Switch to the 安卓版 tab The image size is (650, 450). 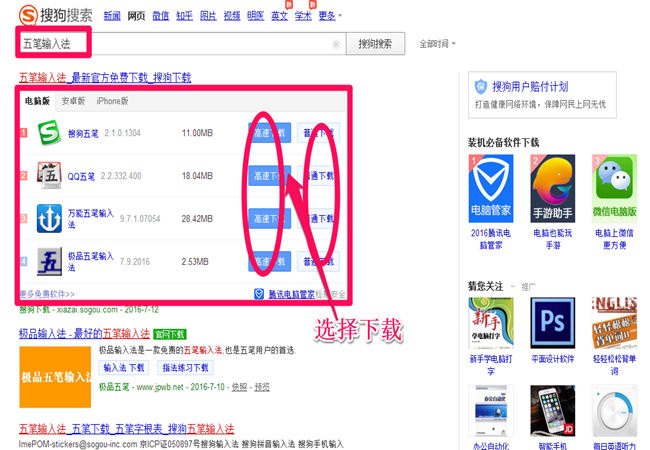point(73,101)
